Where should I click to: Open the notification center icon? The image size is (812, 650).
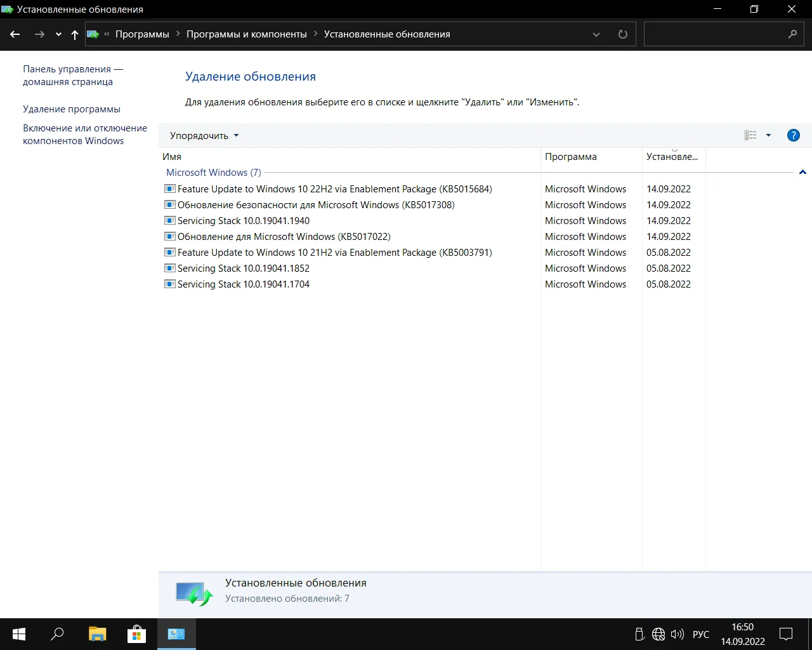click(786, 633)
